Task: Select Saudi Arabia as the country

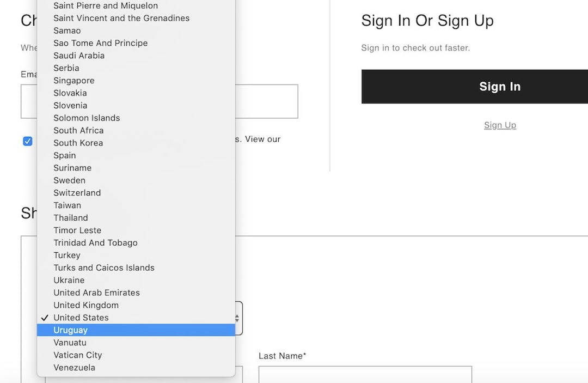Action: pyautogui.click(x=78, y=55)
